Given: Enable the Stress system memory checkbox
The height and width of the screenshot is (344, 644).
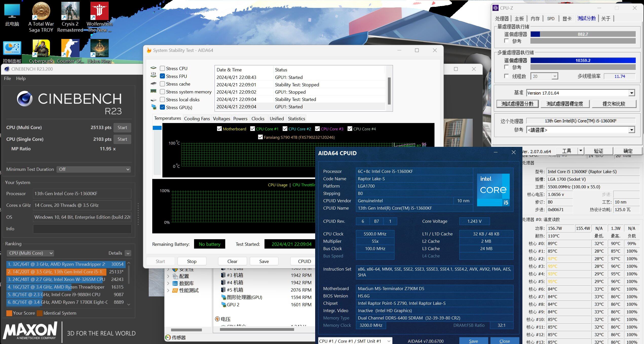Looking at the screenshot, I should pos(162,92).
